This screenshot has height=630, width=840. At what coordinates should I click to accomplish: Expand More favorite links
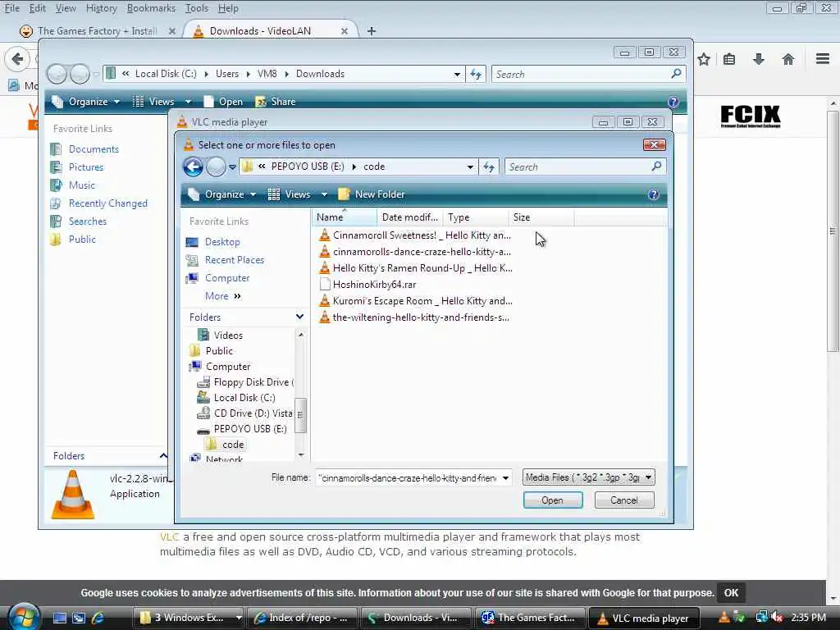tap(223, 296)
